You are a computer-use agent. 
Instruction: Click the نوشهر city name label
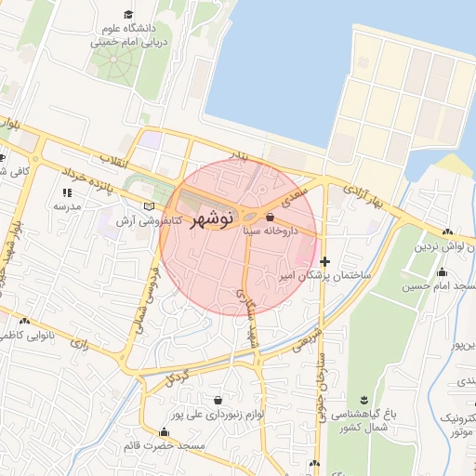click(212, 219)
